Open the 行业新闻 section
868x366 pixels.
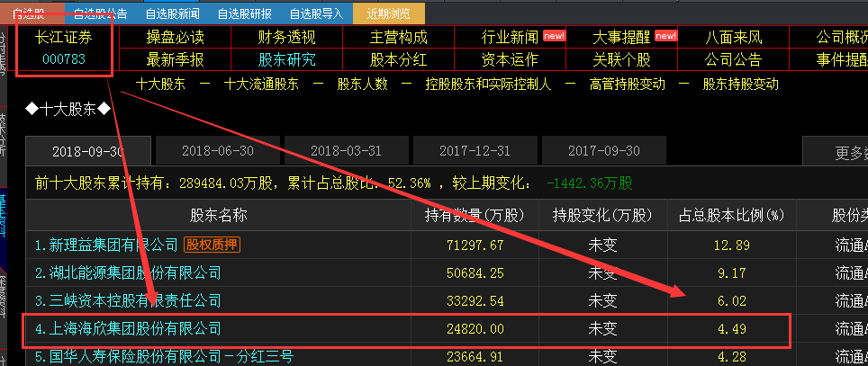[x=510, y=38]
